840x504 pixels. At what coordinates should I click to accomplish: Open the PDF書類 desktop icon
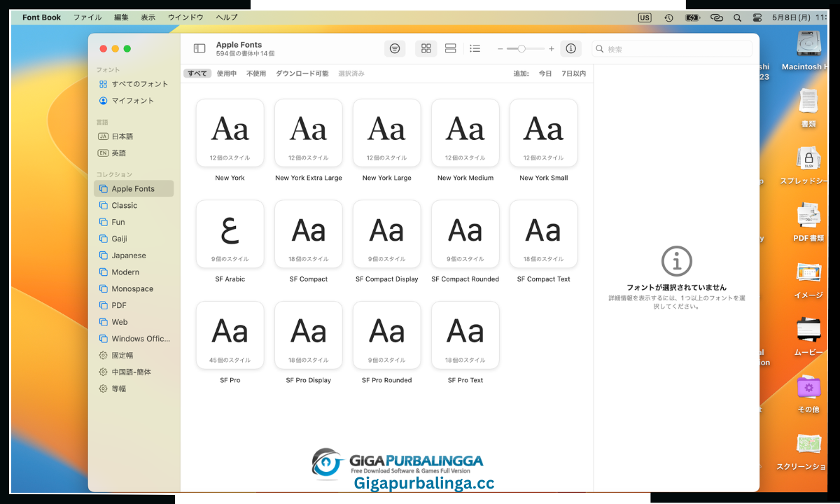click(808, 223)
